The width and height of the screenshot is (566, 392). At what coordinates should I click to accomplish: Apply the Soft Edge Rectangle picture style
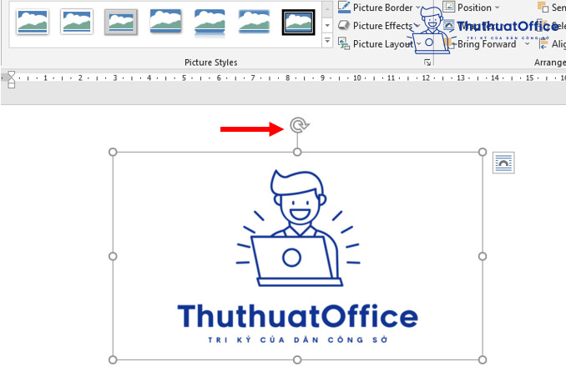254,22
